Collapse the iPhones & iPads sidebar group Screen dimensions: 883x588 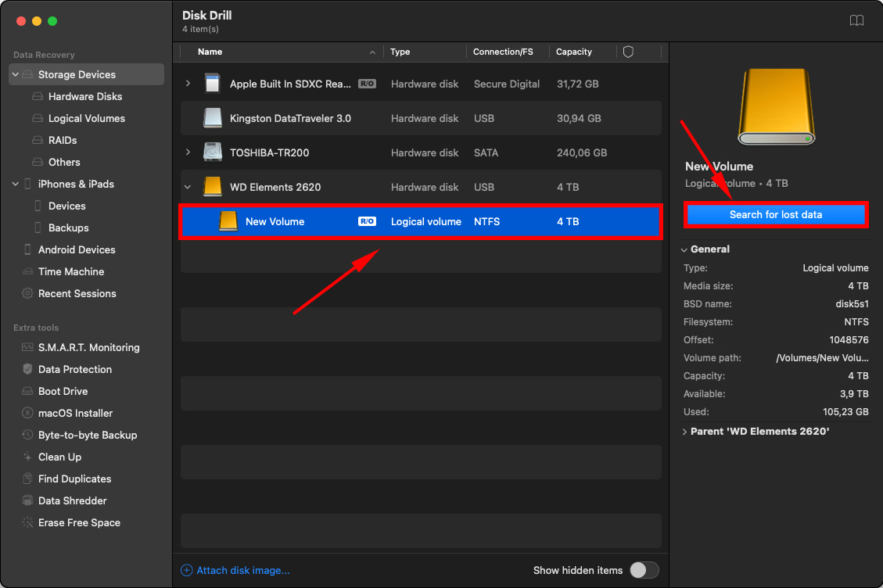coord(16,184)
